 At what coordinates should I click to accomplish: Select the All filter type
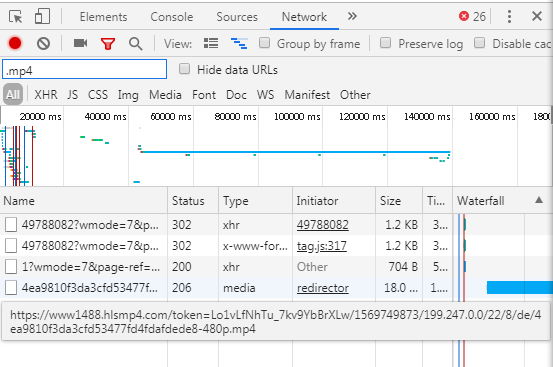click(13, 94)
